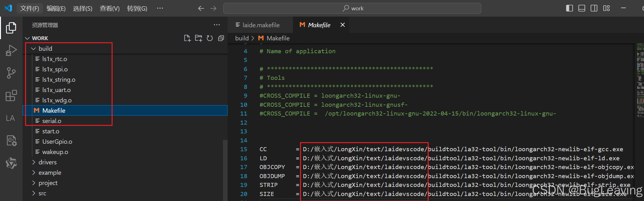The height and width of the screenshot is (201, 644).
Task: Open serial.o file
Action: [x=52, y=121]
